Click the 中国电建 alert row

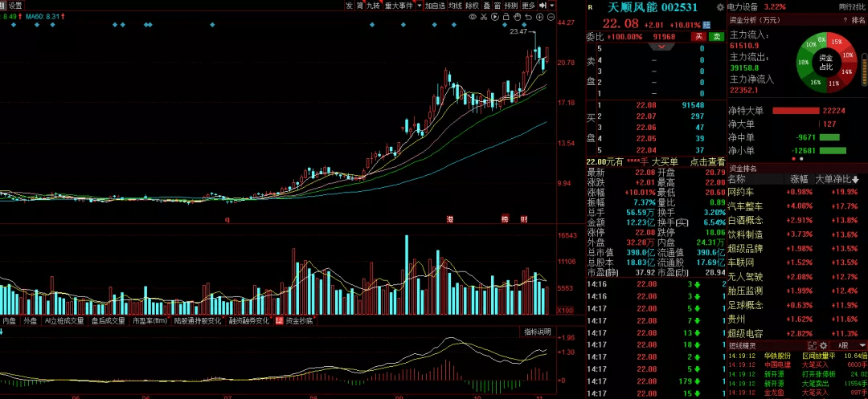[796, 364]
